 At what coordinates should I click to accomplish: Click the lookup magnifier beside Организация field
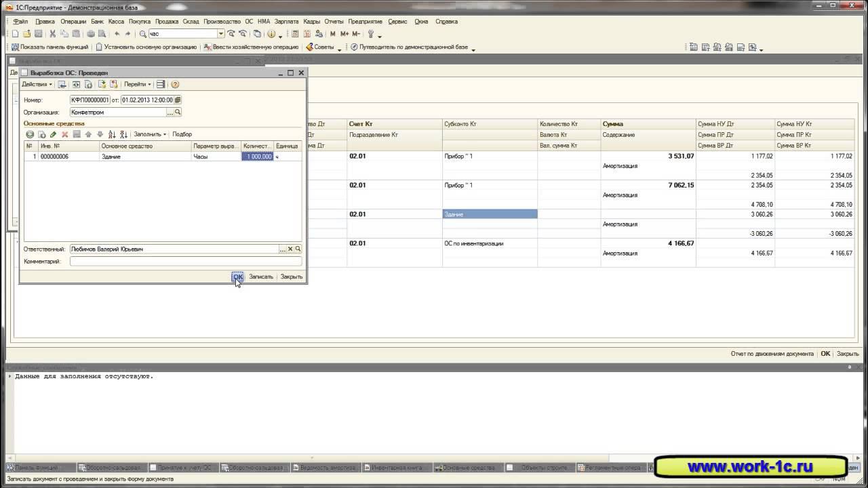(178, 112)
